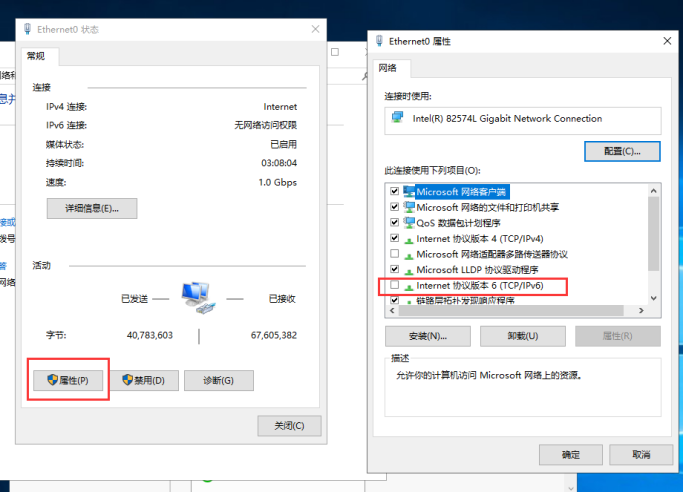Click 安装(N)... button

click(x=428, y=336)
